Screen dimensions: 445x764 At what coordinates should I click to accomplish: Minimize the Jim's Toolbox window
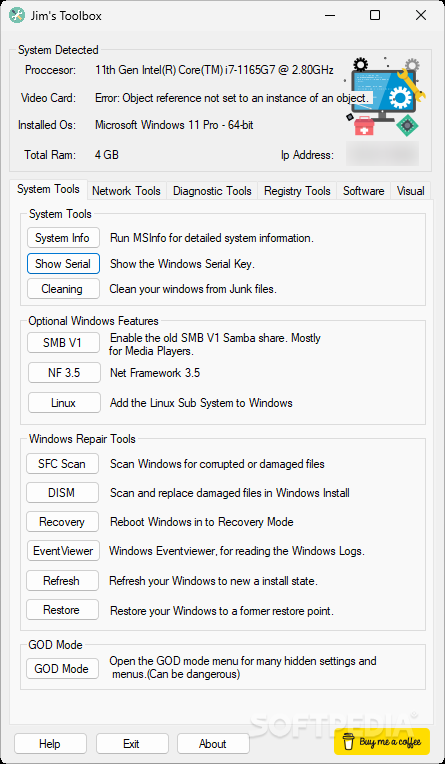[x=329, y=16]
